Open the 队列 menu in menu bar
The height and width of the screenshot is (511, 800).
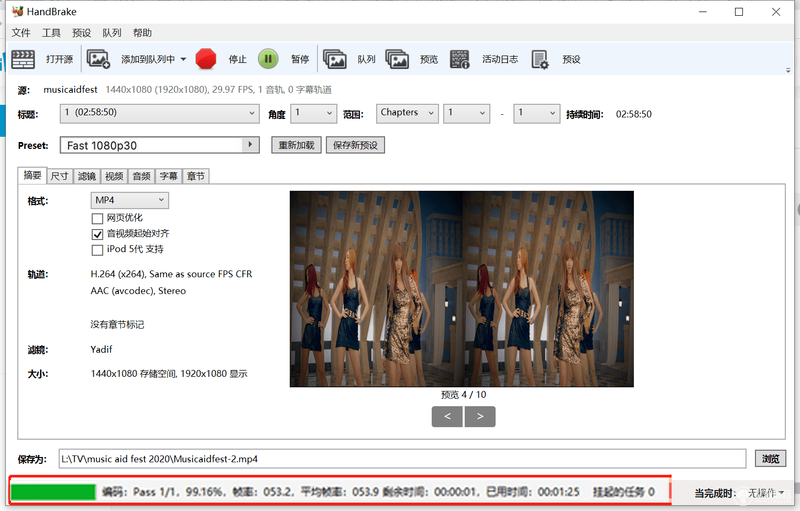pyautogui.click(x=112, y=33)
